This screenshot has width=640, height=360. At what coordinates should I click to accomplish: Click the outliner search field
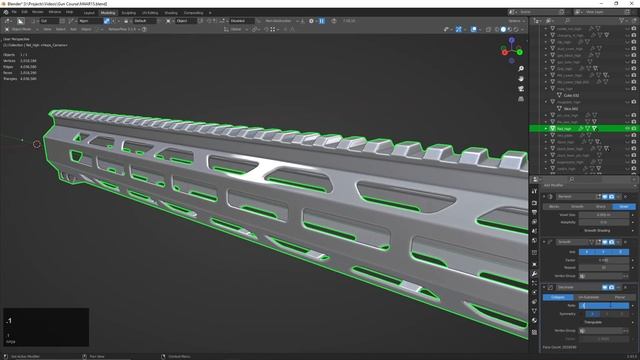pyautogui.click(x=590, y=20)
